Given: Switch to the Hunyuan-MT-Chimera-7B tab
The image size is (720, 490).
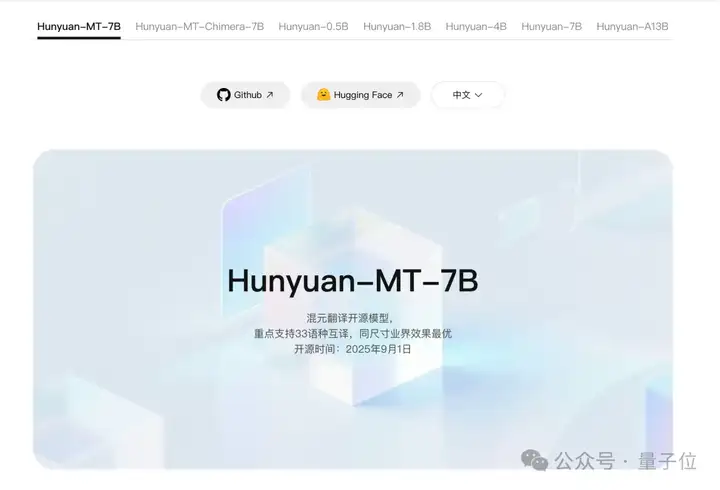Looking at the screenshot, I should coord(200,27).
